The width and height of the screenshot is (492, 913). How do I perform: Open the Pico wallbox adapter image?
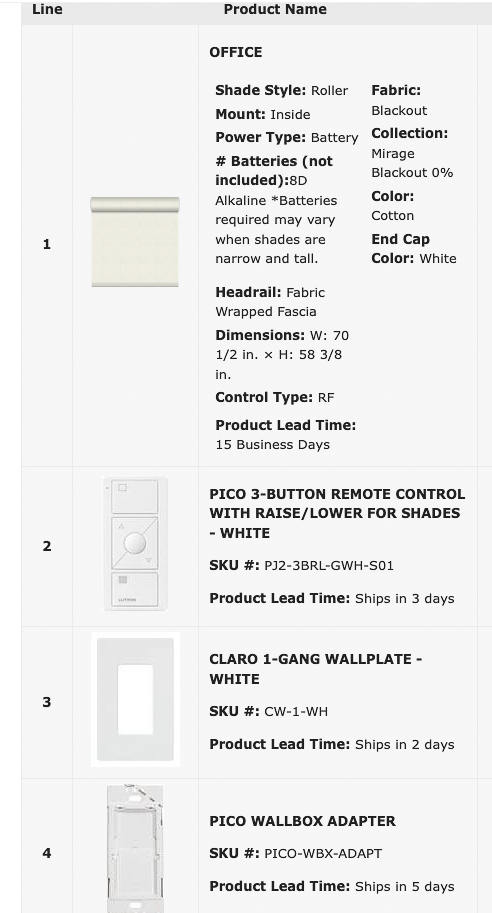coord(135,848)
